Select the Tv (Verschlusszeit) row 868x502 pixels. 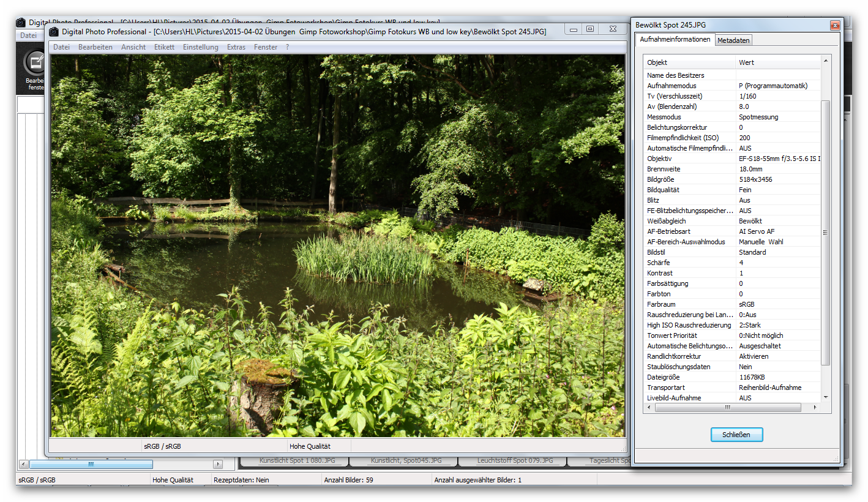[x=731, y=96]
